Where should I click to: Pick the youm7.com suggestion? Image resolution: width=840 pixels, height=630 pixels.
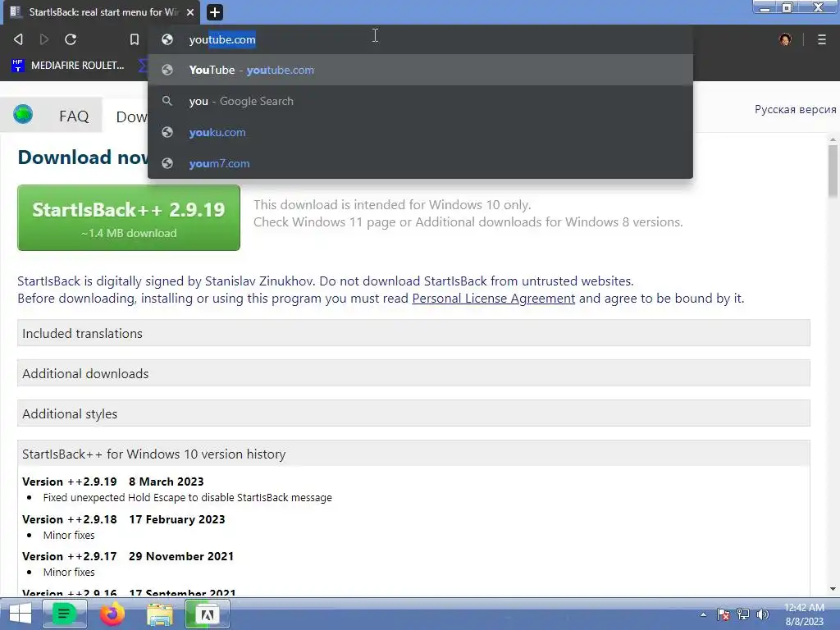point(420,163)
